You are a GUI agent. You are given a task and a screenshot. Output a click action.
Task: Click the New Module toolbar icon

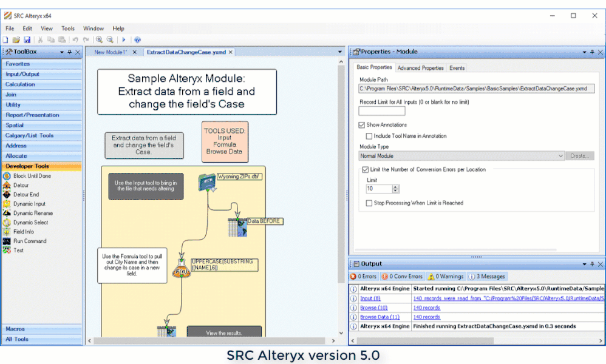(5, 40)
